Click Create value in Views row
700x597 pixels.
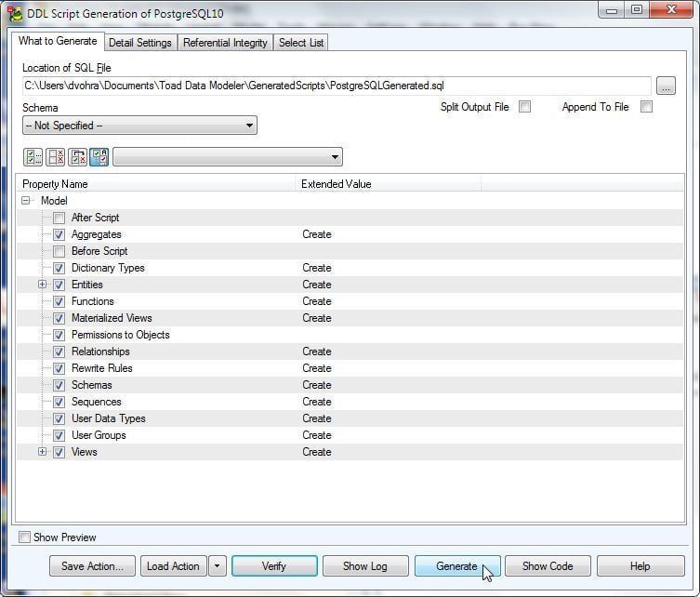[316, 452]
